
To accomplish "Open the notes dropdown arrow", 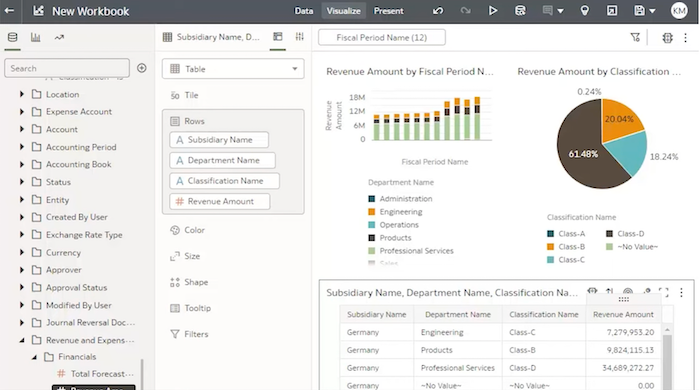I will pos(560,11).
